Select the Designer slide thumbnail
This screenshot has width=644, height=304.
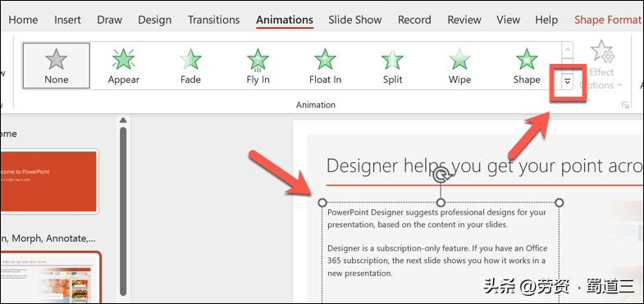(x=50, y=277)
